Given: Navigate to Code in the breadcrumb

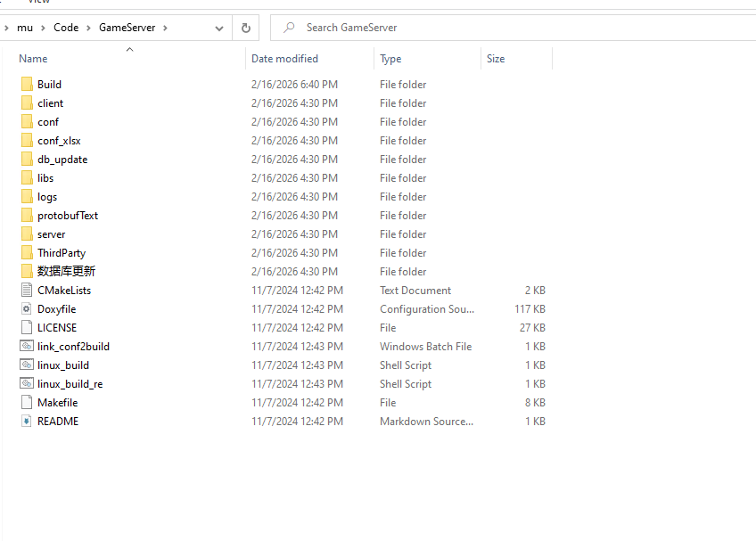Looking at the screenshot, I should tap(66, 28).
